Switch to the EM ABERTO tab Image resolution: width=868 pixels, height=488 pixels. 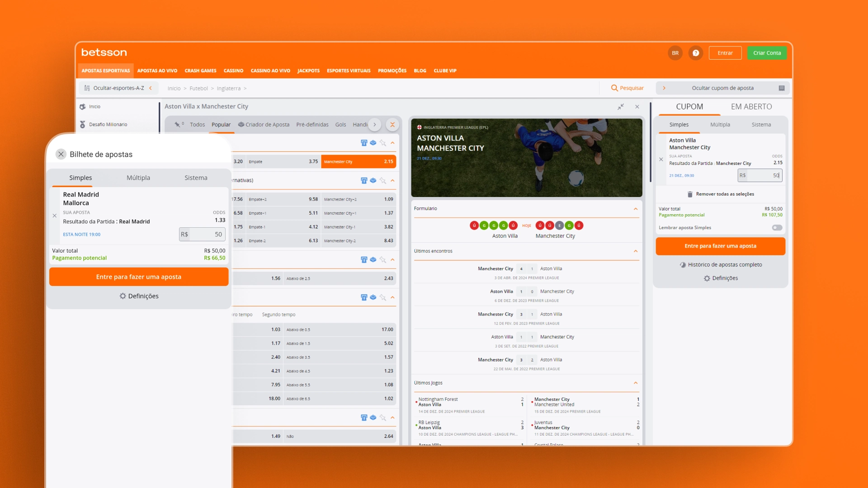[x=751, y=107]
